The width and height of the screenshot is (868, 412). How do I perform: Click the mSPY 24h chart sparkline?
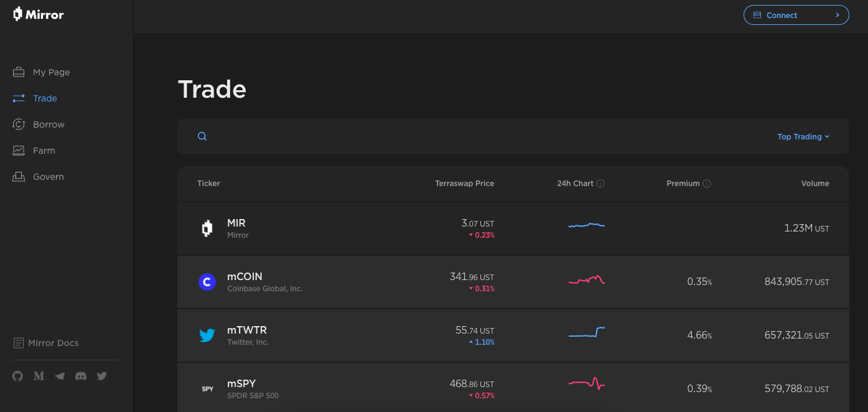click(587, 383)
